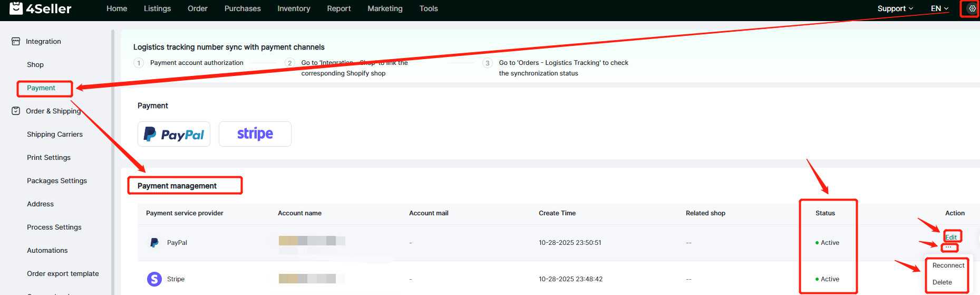Expand the Support dropdown

[x=895, y=8]
